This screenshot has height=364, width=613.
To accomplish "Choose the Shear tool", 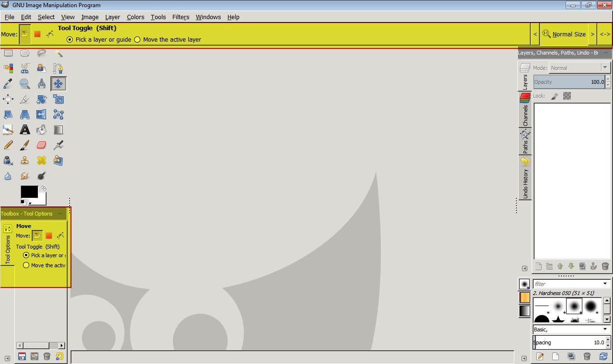I will pos(8,114).
